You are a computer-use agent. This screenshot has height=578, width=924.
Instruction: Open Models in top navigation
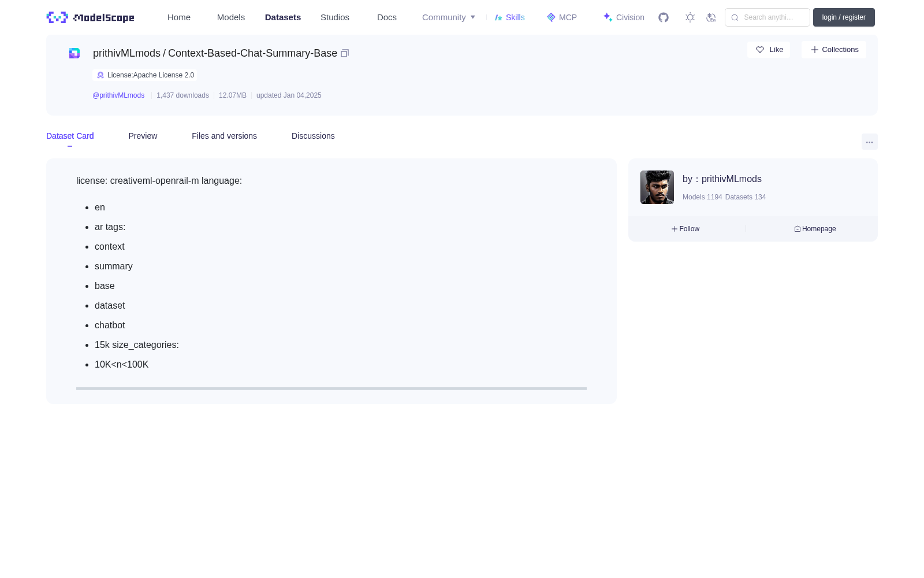click(231, 17)
